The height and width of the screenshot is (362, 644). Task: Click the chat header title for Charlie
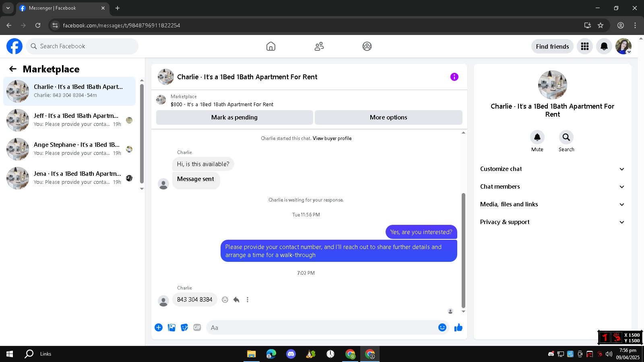click(x=247, y=77)
